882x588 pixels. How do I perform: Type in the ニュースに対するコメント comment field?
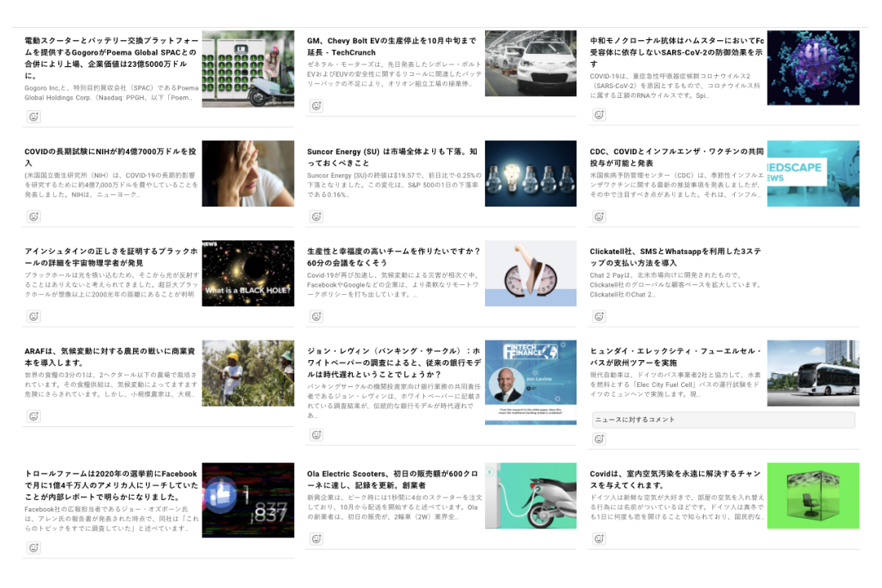[723, 420]
